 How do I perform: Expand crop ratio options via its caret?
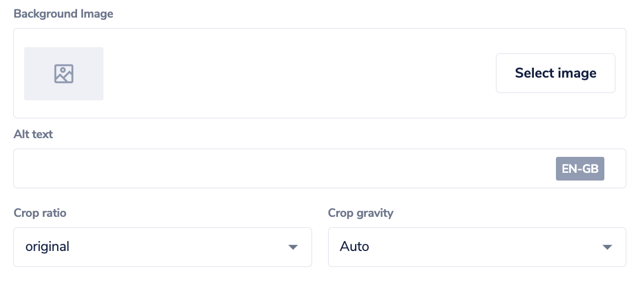[x=293, y=247]
